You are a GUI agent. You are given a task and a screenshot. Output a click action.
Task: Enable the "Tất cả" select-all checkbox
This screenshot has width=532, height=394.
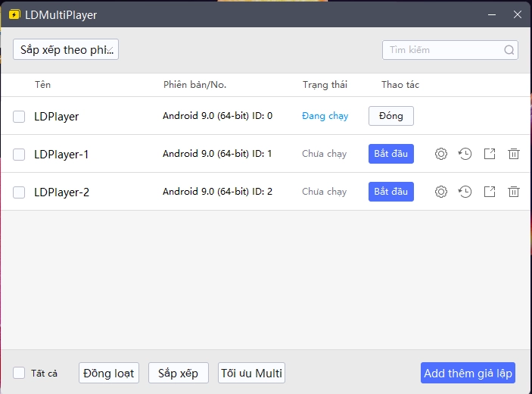tap(19, 373)
